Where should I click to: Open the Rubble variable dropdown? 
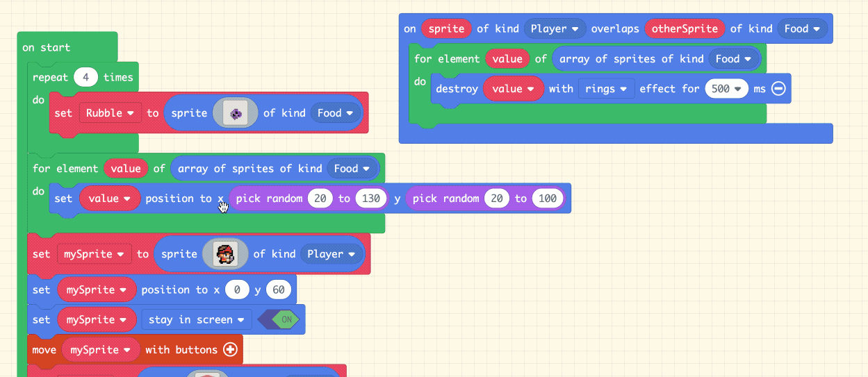[110, 112]
